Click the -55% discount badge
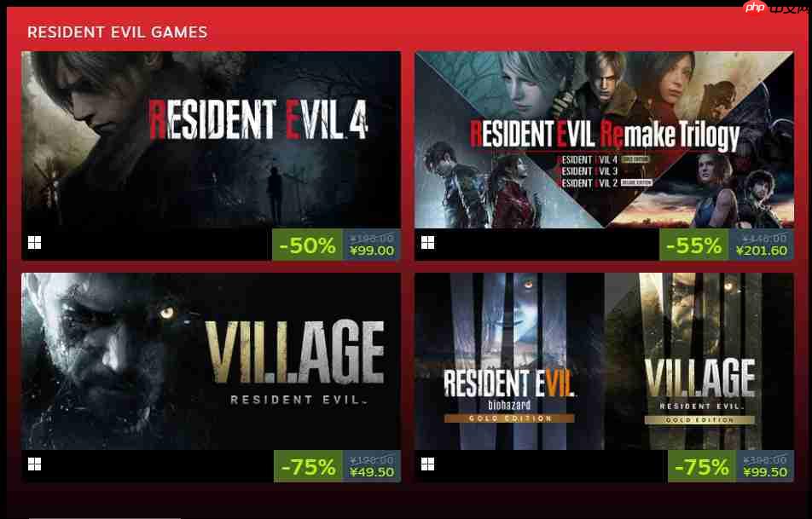 pyautogui.click(x=694, y=245)
